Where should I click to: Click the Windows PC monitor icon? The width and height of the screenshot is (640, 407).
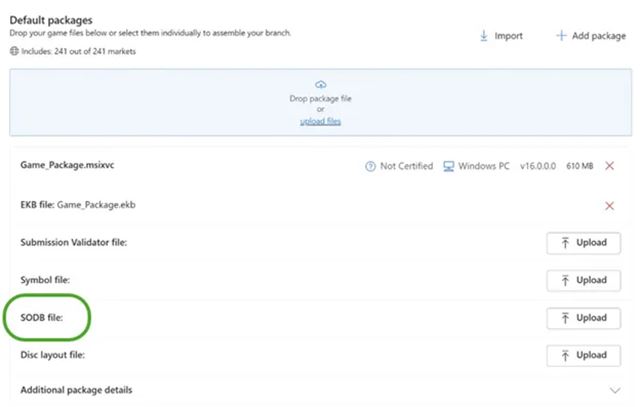point(449,166)
